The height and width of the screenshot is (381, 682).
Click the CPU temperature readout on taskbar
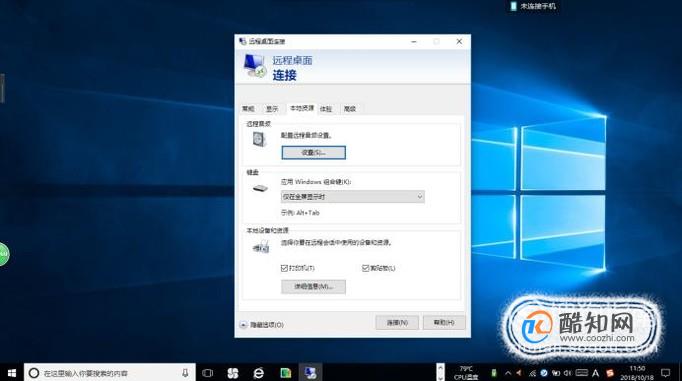[x=466, y=373]
